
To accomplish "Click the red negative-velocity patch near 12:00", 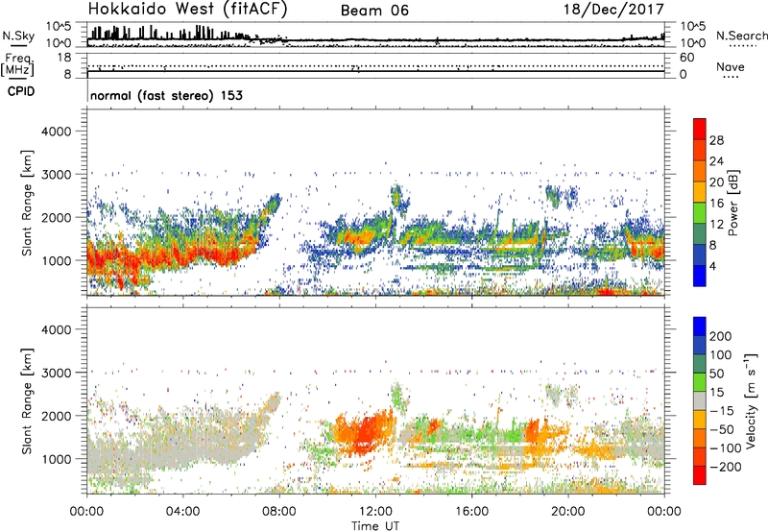I will click(367, 432).
